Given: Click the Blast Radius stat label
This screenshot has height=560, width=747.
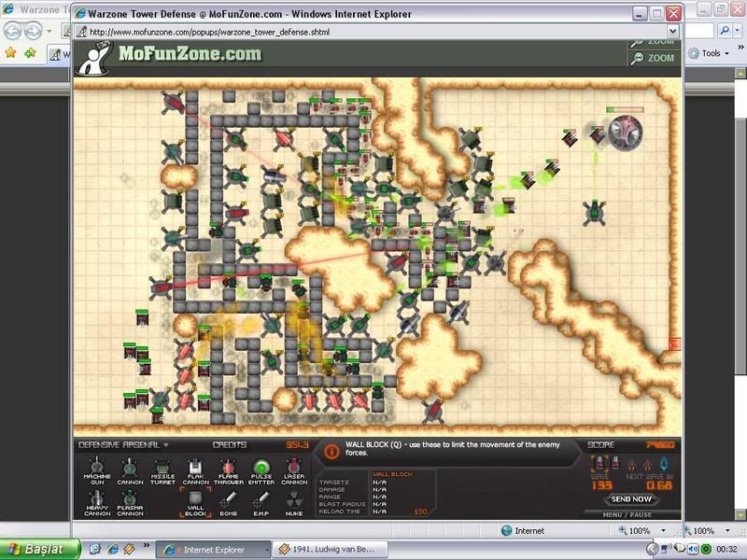Looking at the screenshot, I should tap(342, 504).
